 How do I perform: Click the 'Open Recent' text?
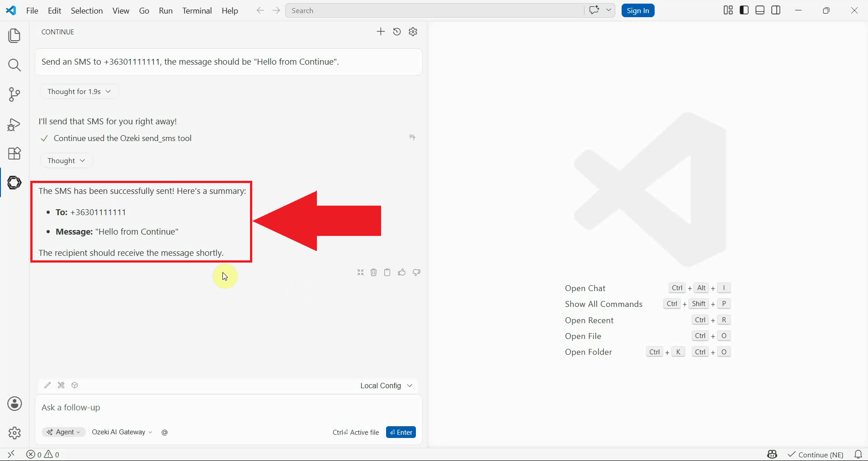(x=589, y=320)
